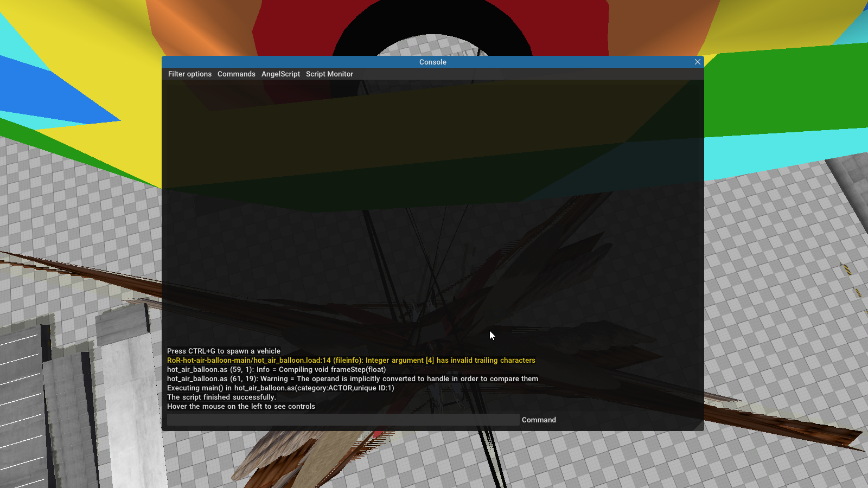The width and height of the screenshot is (868, 488).
Task: Open the Filter options menu
Action: [190, 74]
